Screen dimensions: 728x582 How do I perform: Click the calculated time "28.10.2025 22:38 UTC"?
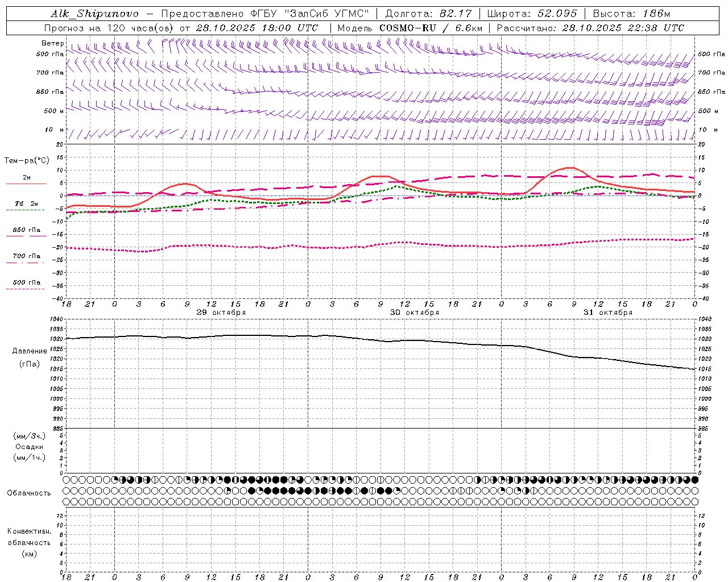(x=623, y=28)
